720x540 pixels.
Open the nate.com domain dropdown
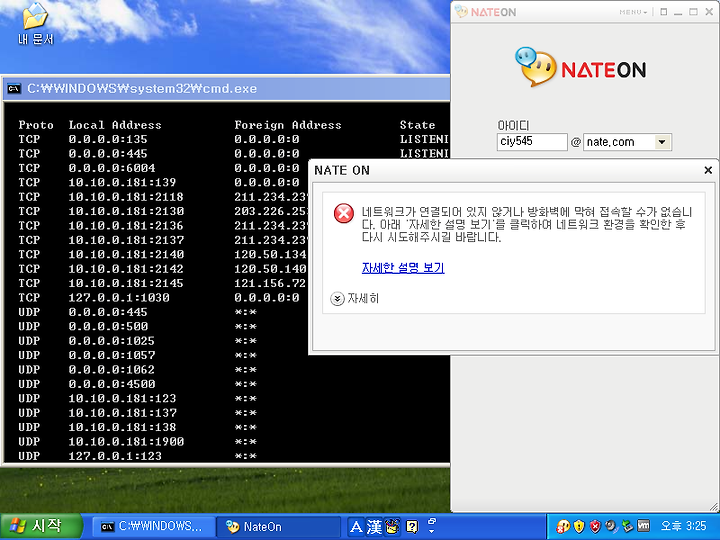662,142
